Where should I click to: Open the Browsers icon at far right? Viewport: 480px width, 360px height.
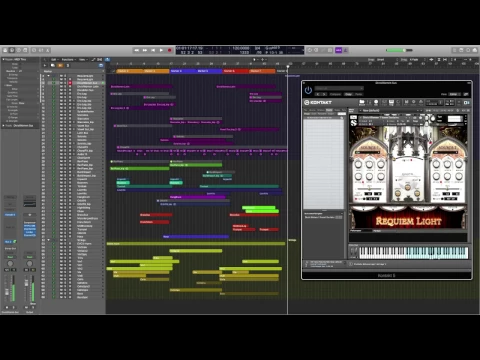pos(475,50)
